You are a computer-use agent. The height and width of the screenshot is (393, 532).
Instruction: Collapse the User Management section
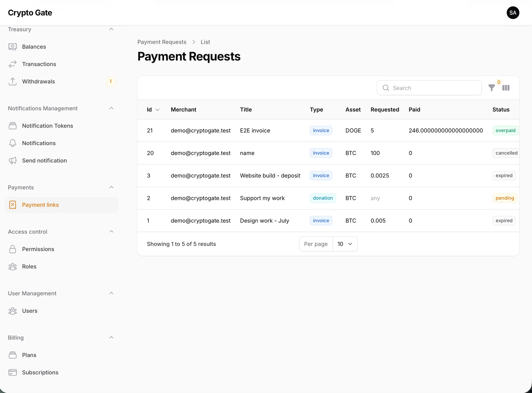111,293
